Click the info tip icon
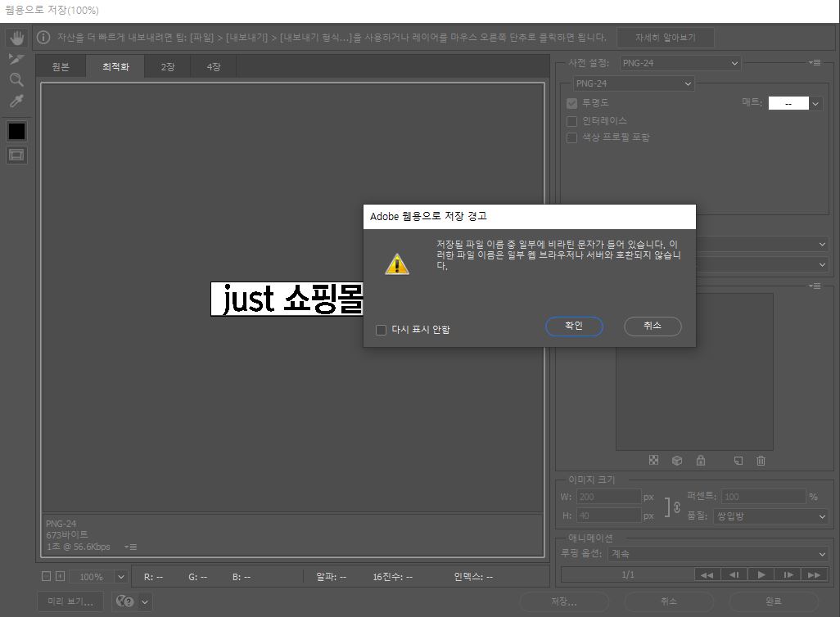The width and height of the screenshot is (840, 617). [x=43, y=38]
